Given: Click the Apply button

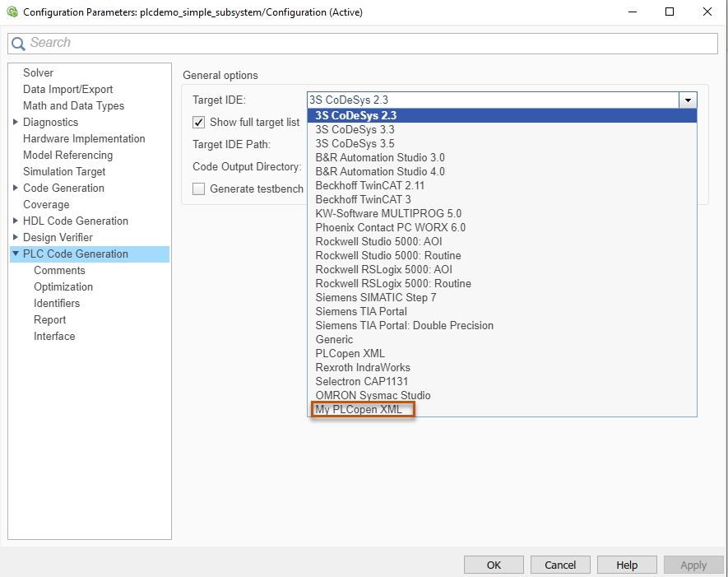Looking at the screenshot, I should (x=693, y=565).
